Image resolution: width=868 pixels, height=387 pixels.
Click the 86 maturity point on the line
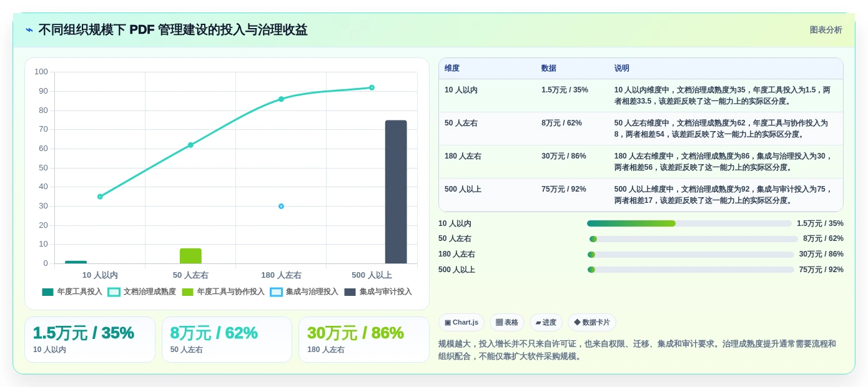click(x=281, y=99)
